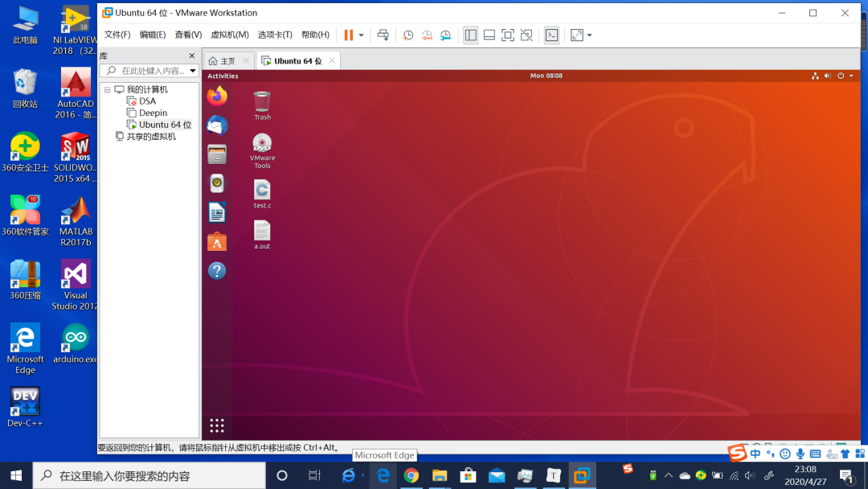Click the Windows Start button

(16, 475)
